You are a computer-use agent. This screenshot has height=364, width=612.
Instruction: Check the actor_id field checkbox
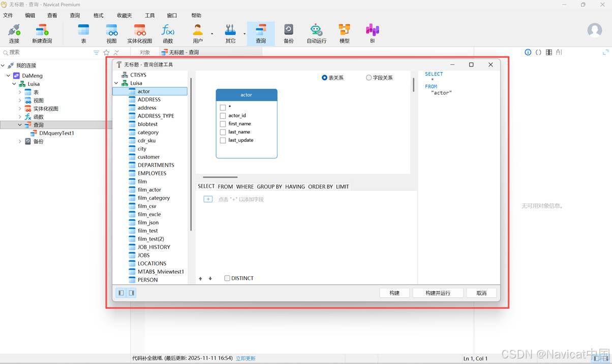(x=223, y=116)
